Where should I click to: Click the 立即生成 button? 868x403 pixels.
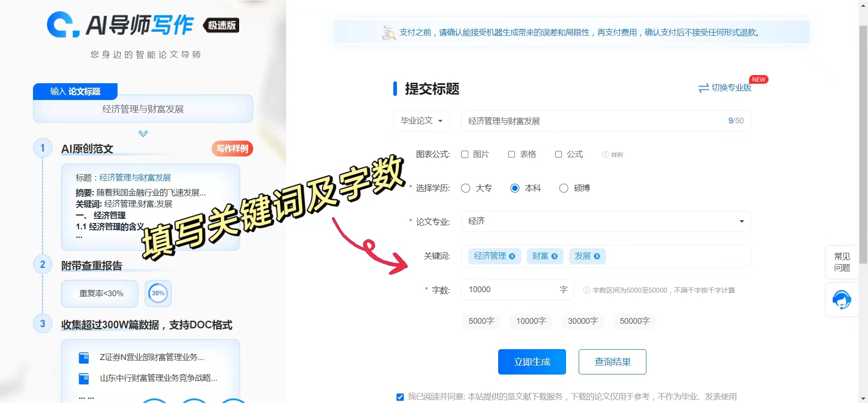[x=532, y=362]
